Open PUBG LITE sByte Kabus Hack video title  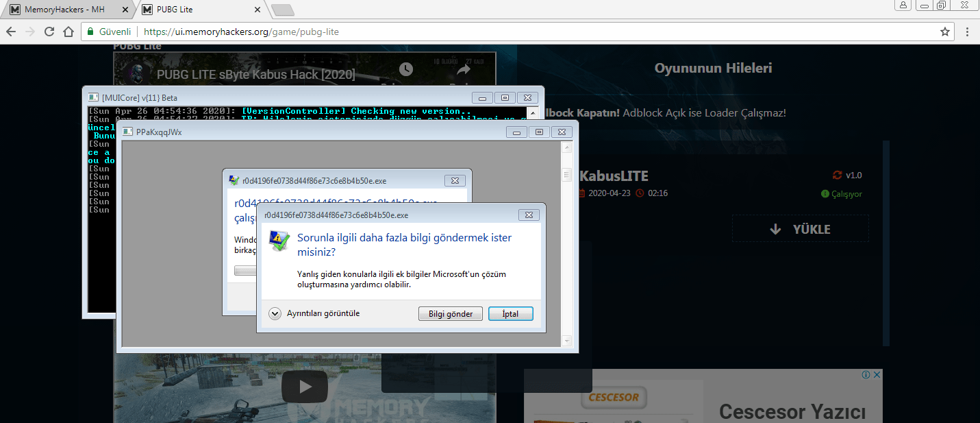(256, 75)
